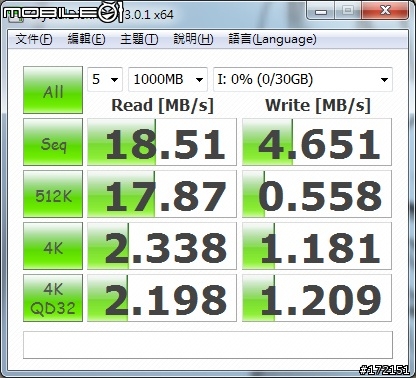Close the benchmark window
416x378 pixels.
385,11
